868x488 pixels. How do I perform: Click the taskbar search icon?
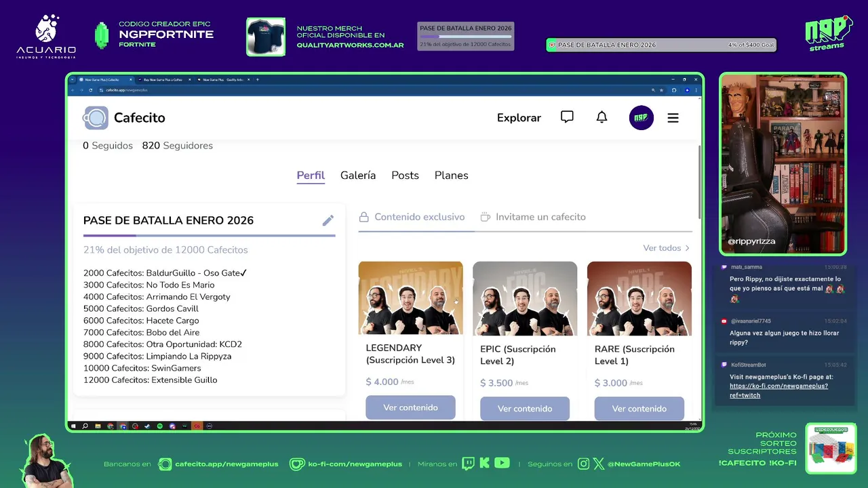(85, 426)
